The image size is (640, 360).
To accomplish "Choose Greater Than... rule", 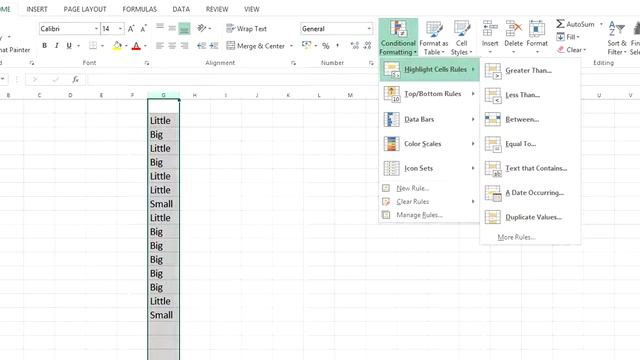I will pyautogui.click(x=530, y=70).
